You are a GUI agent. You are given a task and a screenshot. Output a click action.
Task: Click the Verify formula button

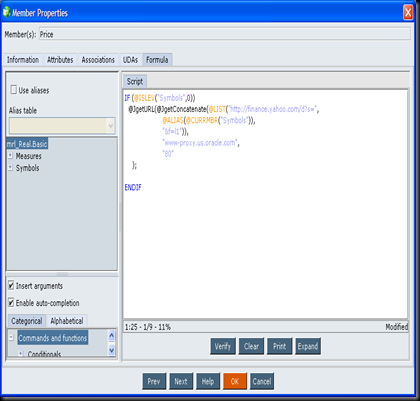tap(223, 346)
